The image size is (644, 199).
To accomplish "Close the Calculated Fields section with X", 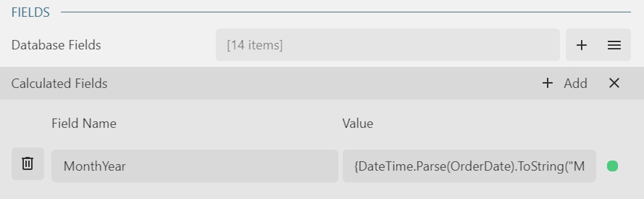I will click(x=614, y=83).
